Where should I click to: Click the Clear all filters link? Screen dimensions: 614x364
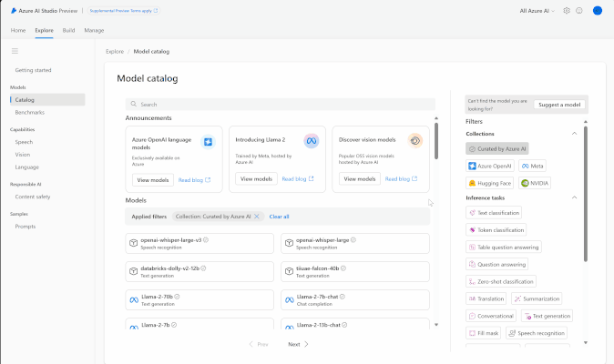(x=279, y=217)
